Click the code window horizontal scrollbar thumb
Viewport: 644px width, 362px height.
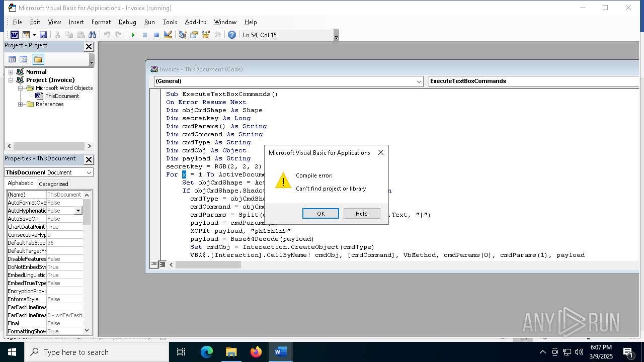pos(208,264)
